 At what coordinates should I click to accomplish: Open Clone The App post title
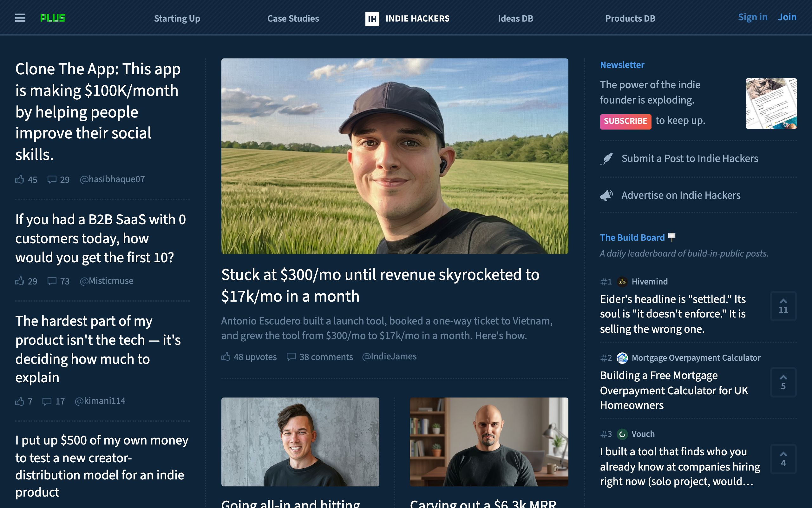(x=98, y=112)
